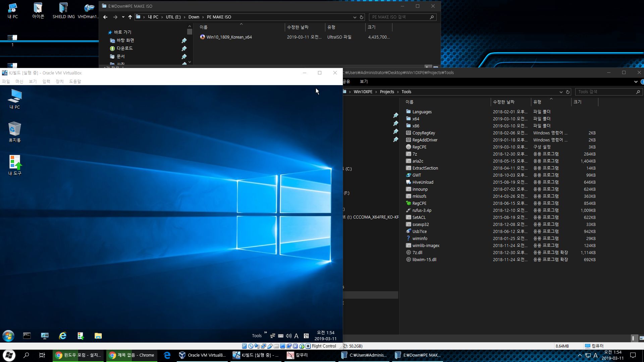Click the VirtualBox shared folders status icon
This screenshot has height=362, width=644.
(x=276, y=346)
